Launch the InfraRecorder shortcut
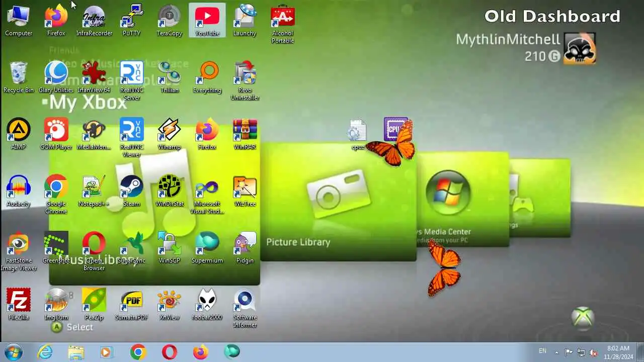The image size is (644, 362). pyautogui.click(x=94, y=21)
